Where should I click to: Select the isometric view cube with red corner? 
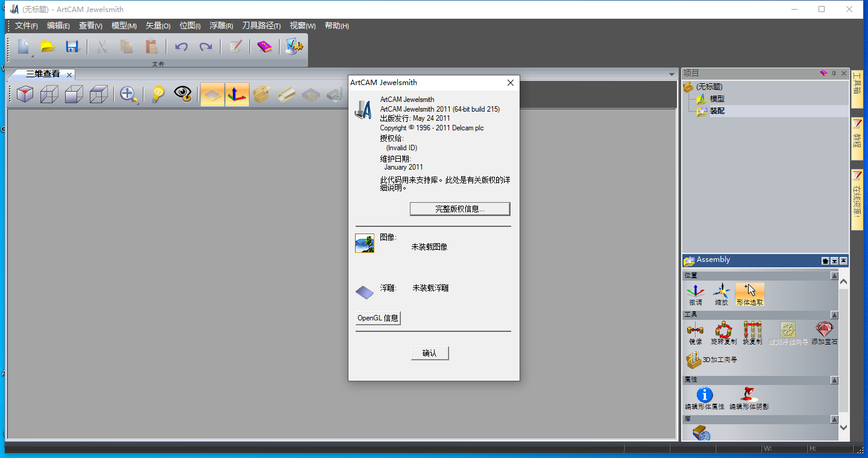coord(25,94)
